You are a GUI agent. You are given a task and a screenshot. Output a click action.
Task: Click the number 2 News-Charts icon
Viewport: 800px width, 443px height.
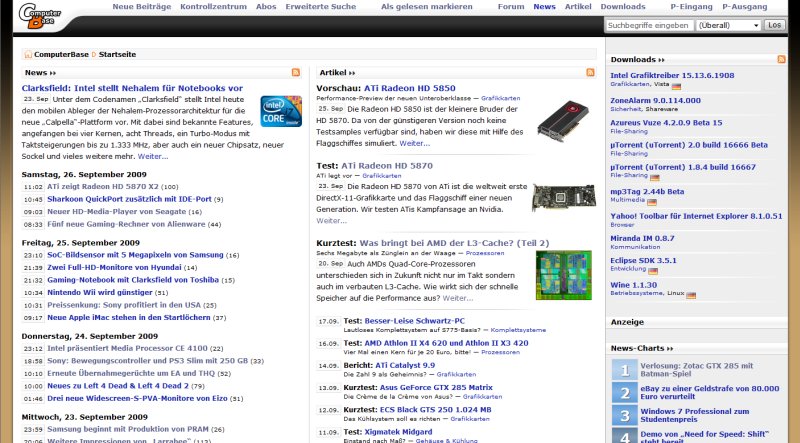click(624, 392)
